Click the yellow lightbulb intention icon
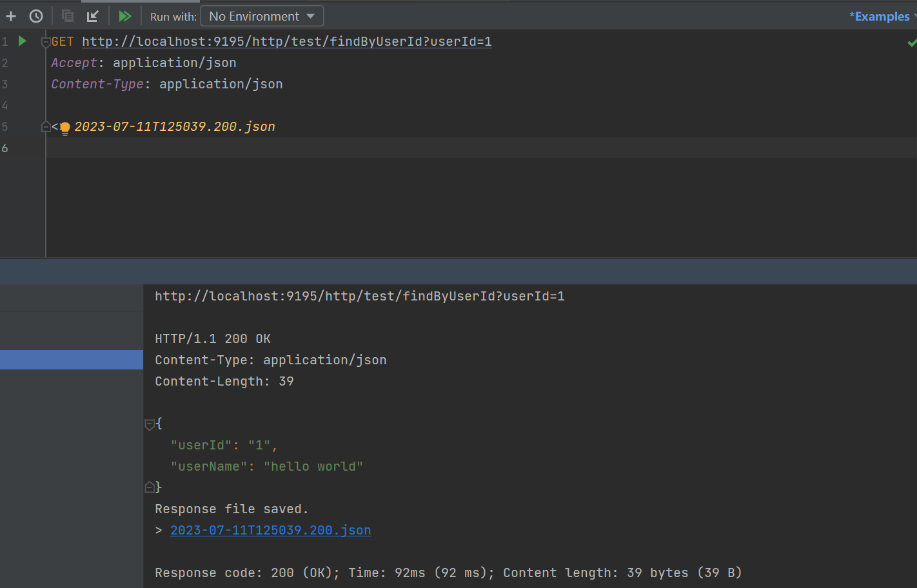Screen dimensions: 917x588 (x=65, y=128)
